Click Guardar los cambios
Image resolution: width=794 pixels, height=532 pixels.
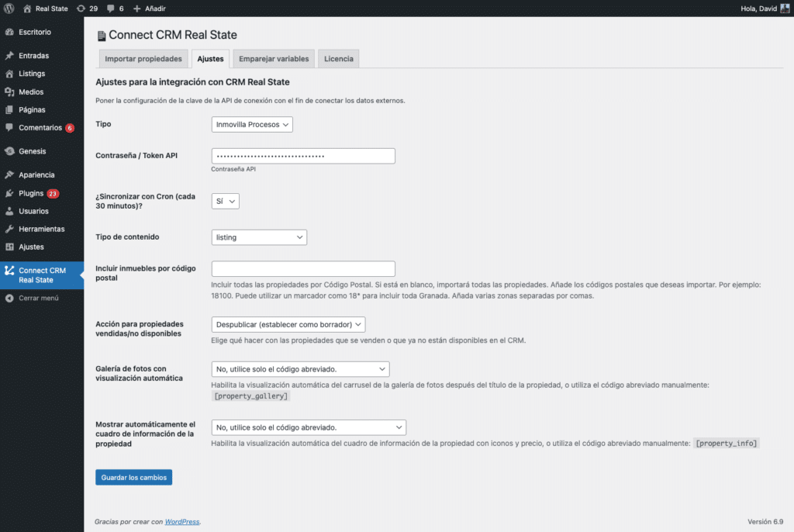tap(133, 477)
